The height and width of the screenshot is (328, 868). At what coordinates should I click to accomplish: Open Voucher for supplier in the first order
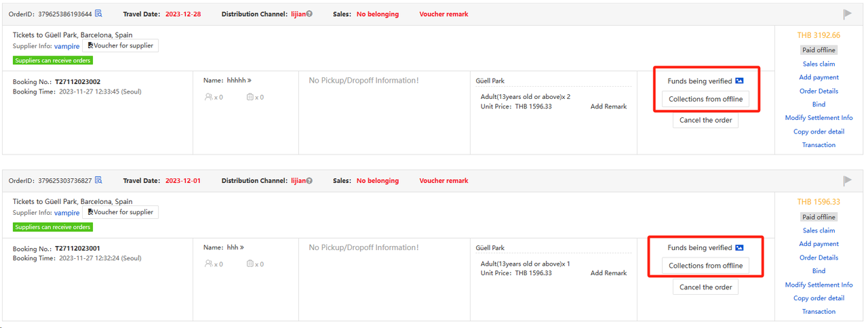(120, 45)
